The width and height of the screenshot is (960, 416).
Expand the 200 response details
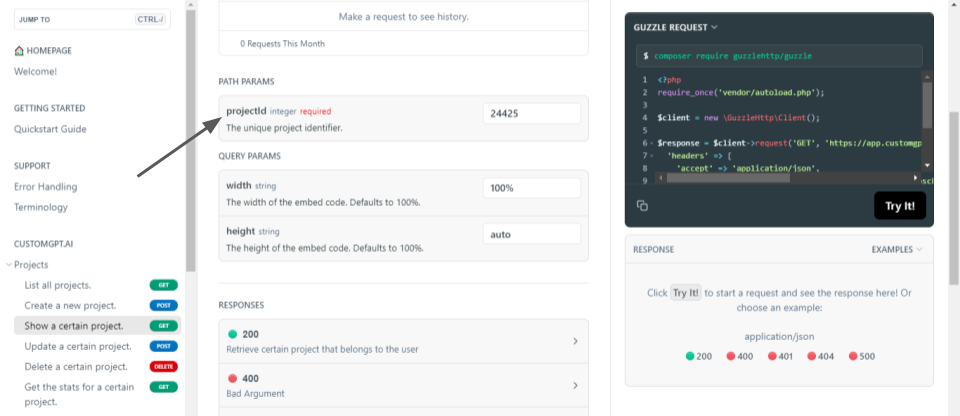coord(403,341)
